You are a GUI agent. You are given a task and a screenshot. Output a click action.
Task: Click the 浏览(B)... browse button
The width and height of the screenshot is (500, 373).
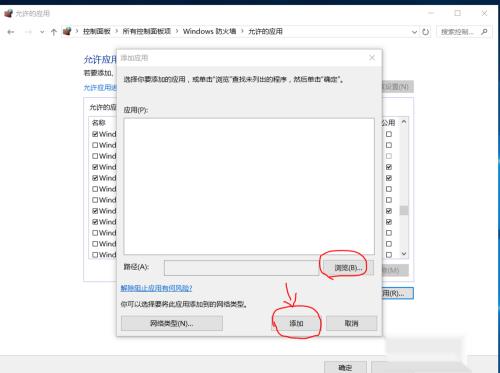pyautogui.click(x=348, y=268)
